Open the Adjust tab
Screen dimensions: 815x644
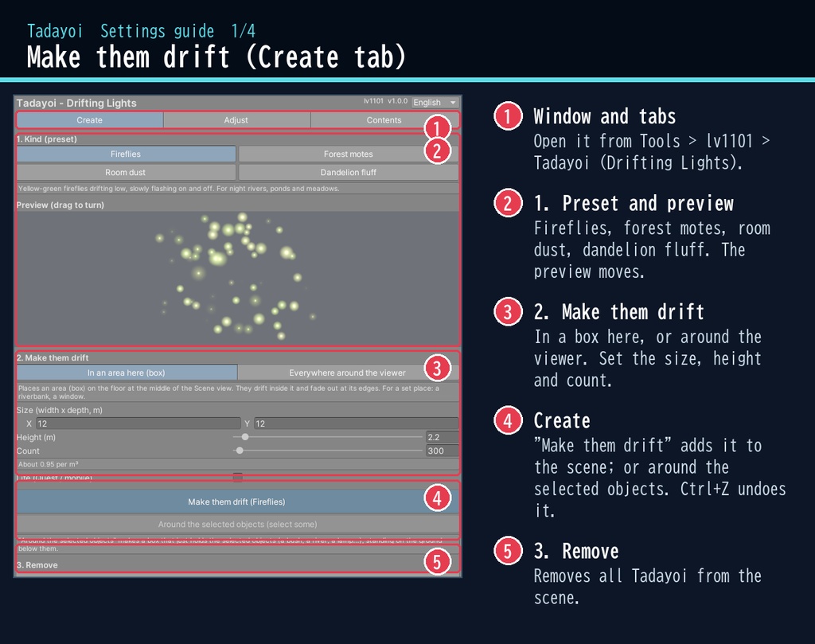pos(236,120)
